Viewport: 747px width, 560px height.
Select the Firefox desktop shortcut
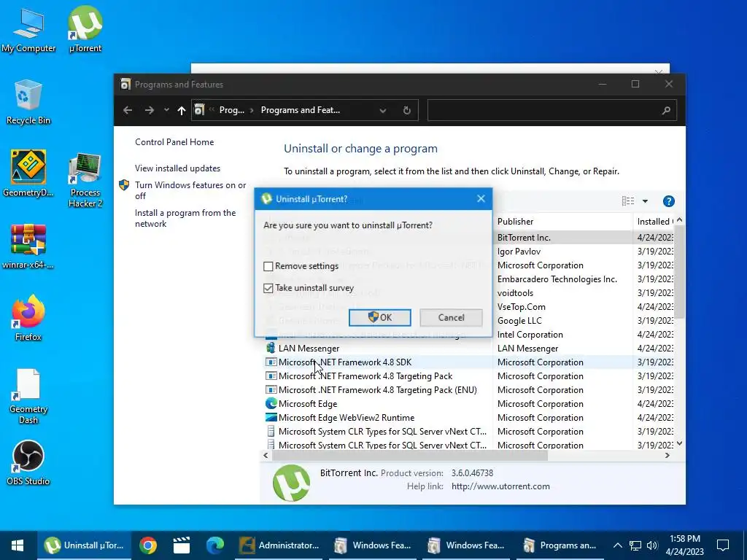pos(28,318)
